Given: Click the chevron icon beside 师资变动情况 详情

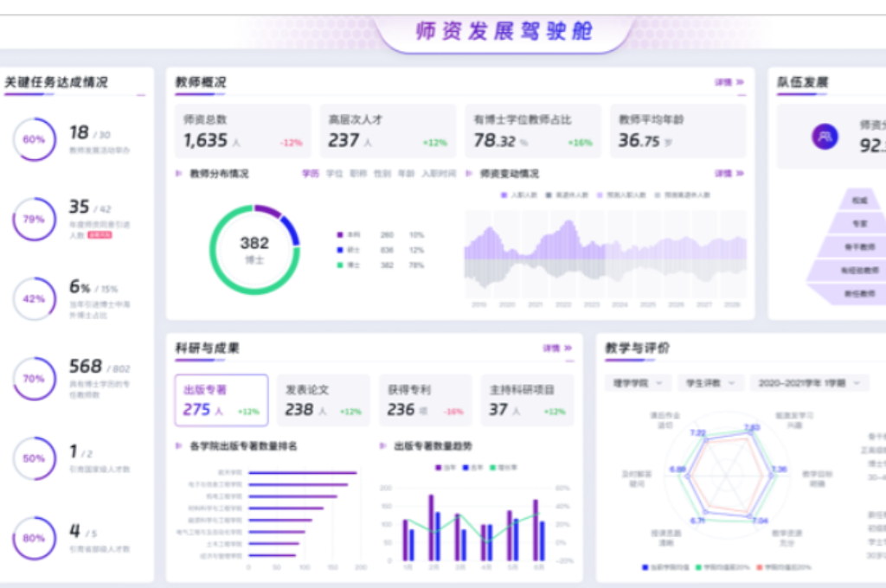Looking at the screenshot, I should click(741, 173).
